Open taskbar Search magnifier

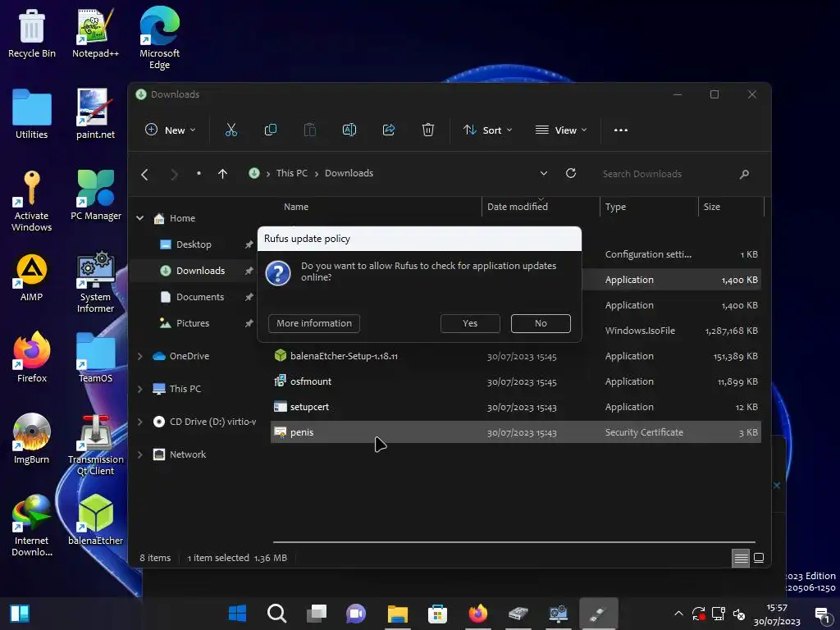[277, 613]
